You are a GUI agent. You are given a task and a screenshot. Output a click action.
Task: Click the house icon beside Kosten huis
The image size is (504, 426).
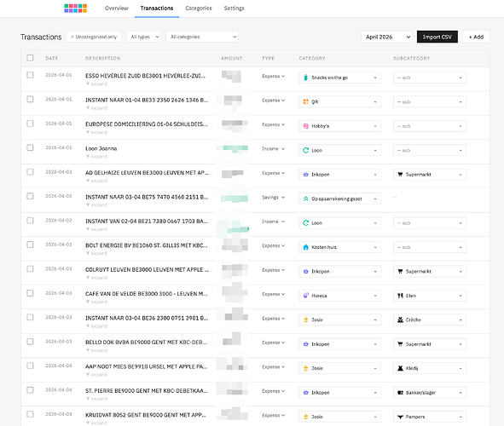pos(305,247)
